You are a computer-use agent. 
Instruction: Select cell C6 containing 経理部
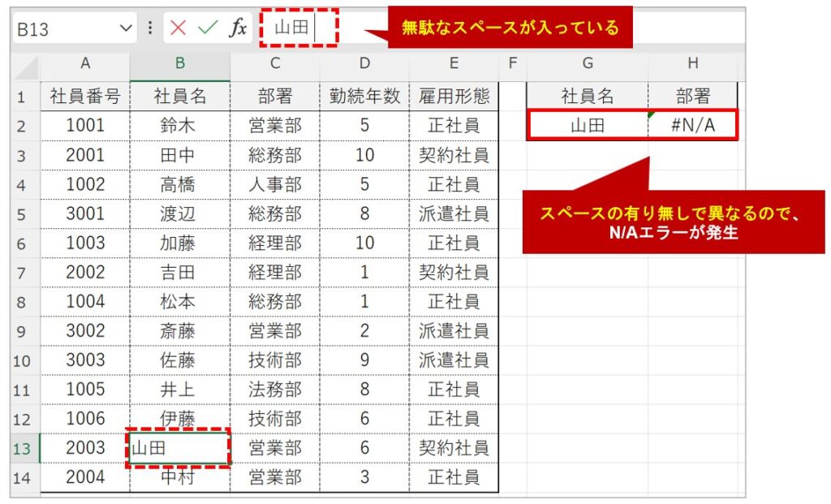pos(275,243)
